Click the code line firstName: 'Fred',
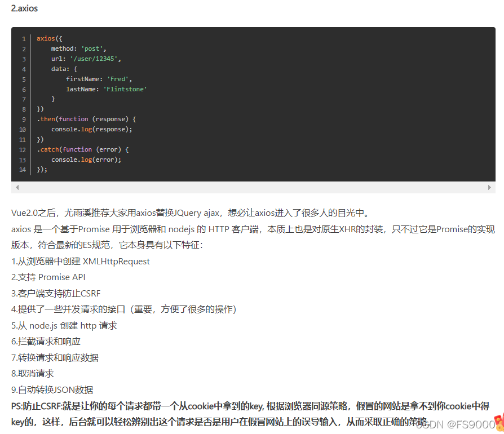 click(x=99, y=79)
